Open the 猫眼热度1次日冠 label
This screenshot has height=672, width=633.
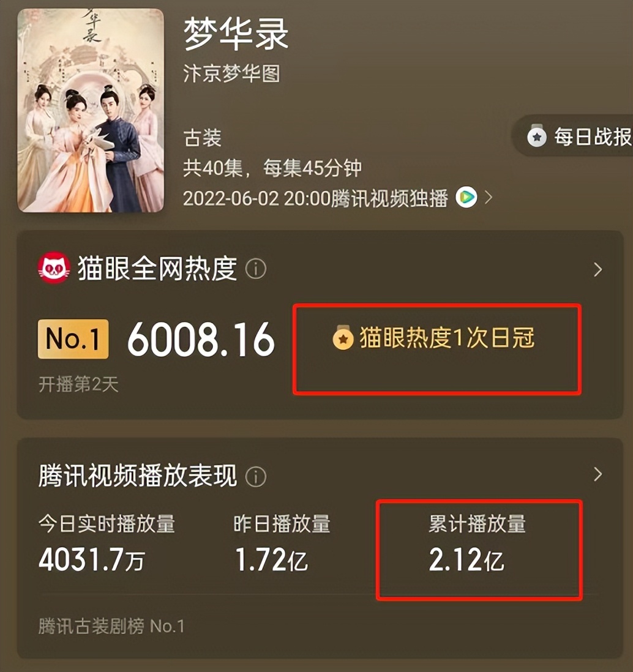447,338
